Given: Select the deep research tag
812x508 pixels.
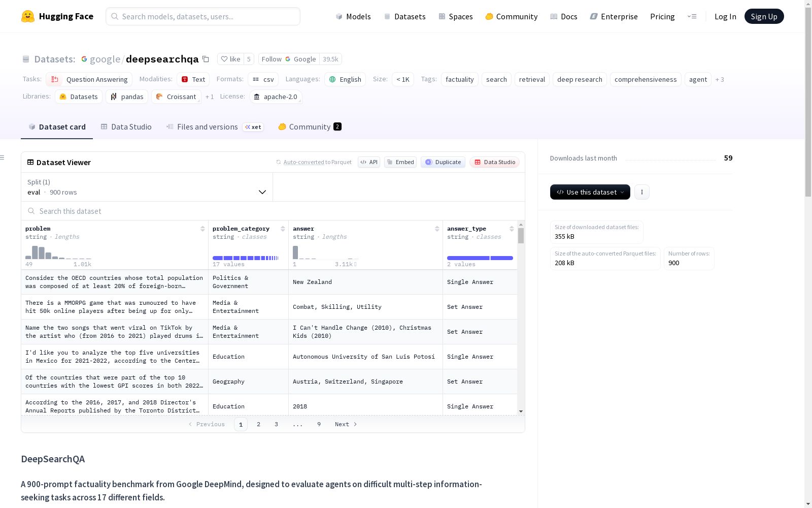Looking at the screenshot, I should [x=580, y=79].
